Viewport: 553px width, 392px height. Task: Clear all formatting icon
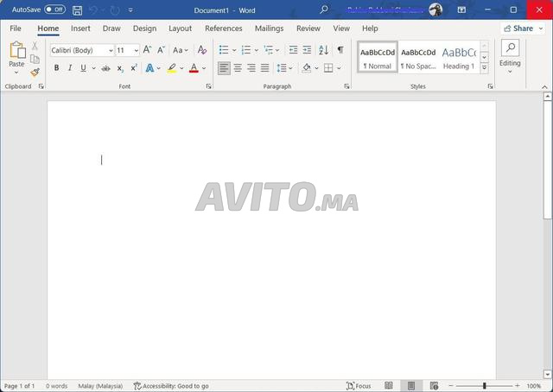pos(202,50)
